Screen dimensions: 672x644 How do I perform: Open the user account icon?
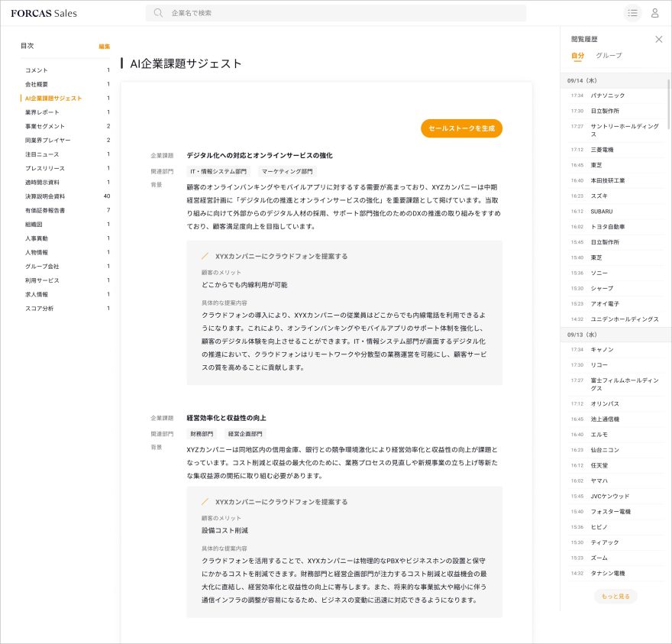tap(655, 13)
